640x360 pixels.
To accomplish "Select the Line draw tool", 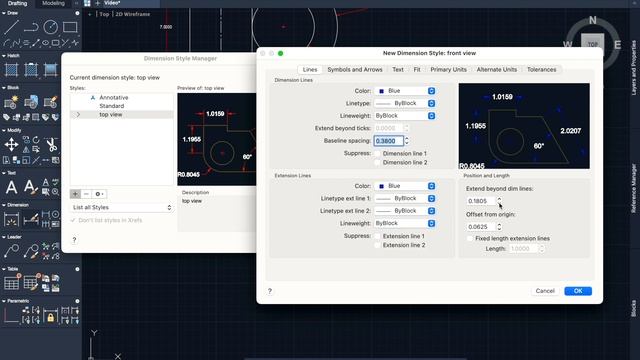I will (11, 27).
